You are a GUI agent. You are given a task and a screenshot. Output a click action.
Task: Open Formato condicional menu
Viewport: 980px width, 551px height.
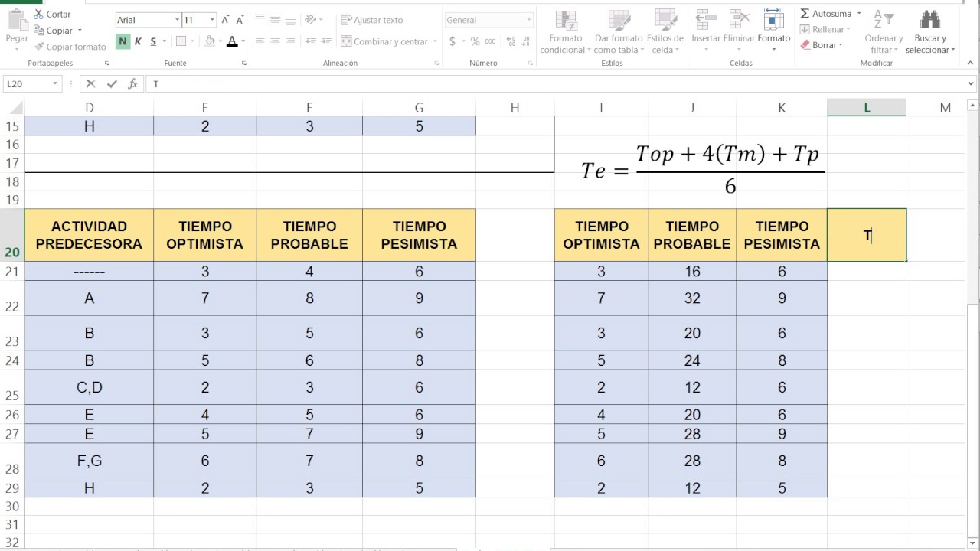[x=566, y=32]
